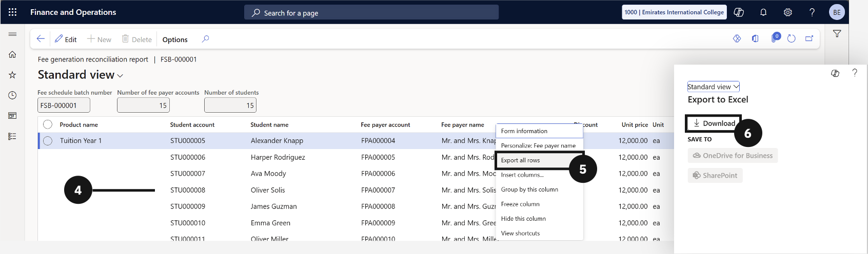Open the settings gear
This screenshot has width=868, height=254.
click(788, 12)
